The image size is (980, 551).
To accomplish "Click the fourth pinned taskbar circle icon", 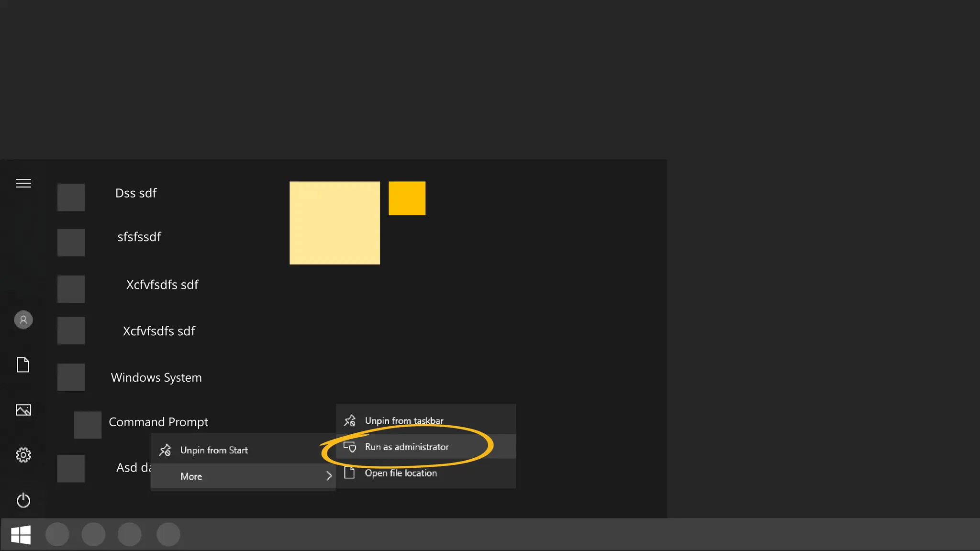I will point(168,534).
